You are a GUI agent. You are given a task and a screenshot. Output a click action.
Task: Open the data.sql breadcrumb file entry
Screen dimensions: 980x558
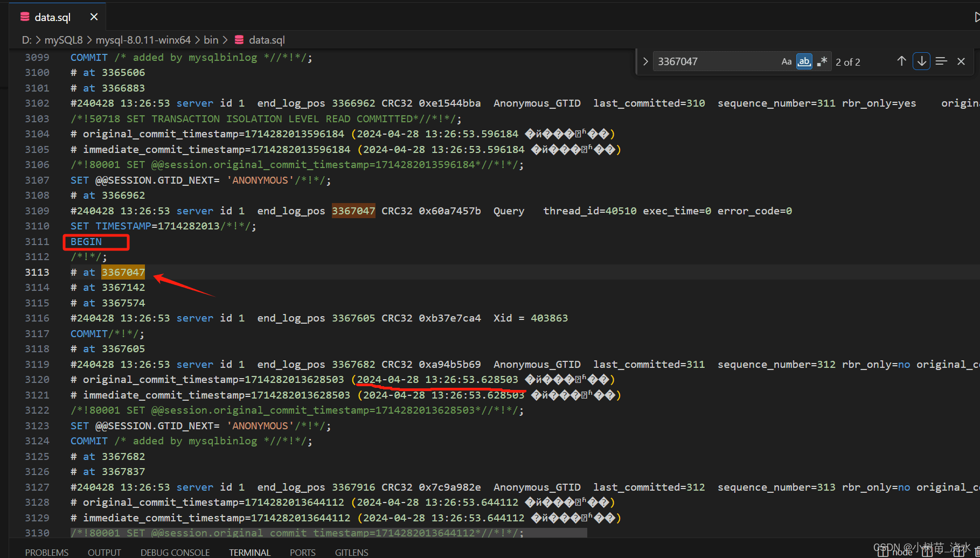pyautogui.click(x=267, y=40)
